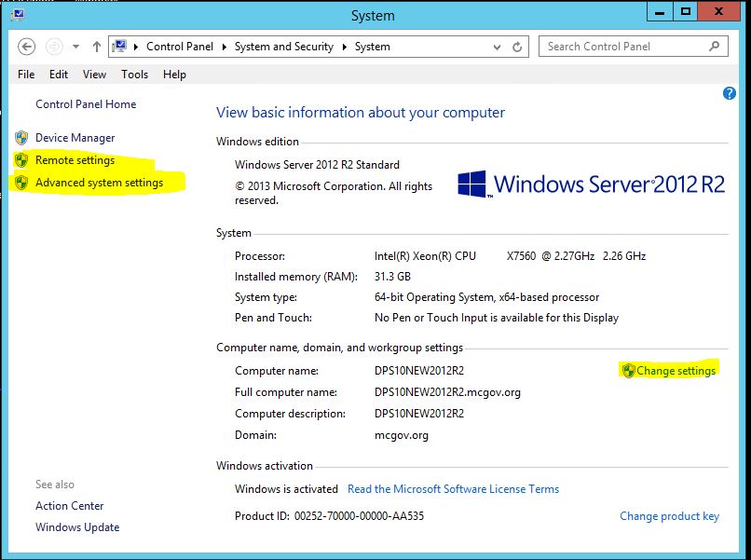
Task: Expand the address bar history dropdown
Action: (x=495, y=47)
